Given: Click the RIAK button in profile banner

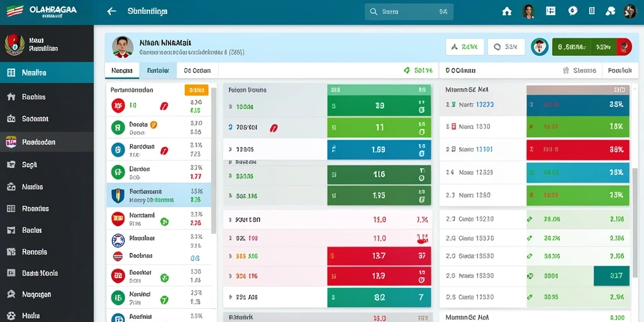Looking at the screenshot, I should (x=465, y=47).
